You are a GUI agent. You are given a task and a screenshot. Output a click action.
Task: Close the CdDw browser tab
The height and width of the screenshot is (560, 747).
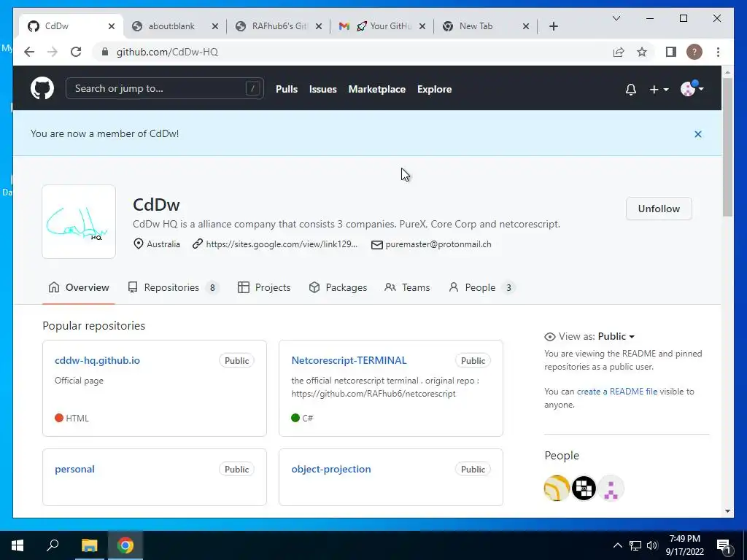point(112,26)
